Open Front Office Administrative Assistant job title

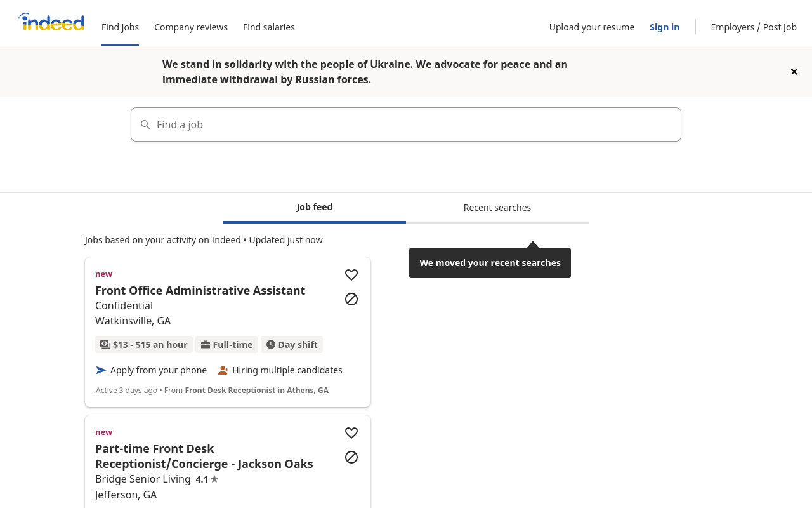[200, 290]
